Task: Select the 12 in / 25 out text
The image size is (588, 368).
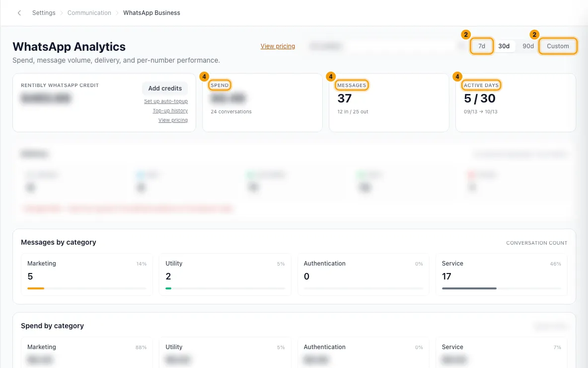Action: 353,111
